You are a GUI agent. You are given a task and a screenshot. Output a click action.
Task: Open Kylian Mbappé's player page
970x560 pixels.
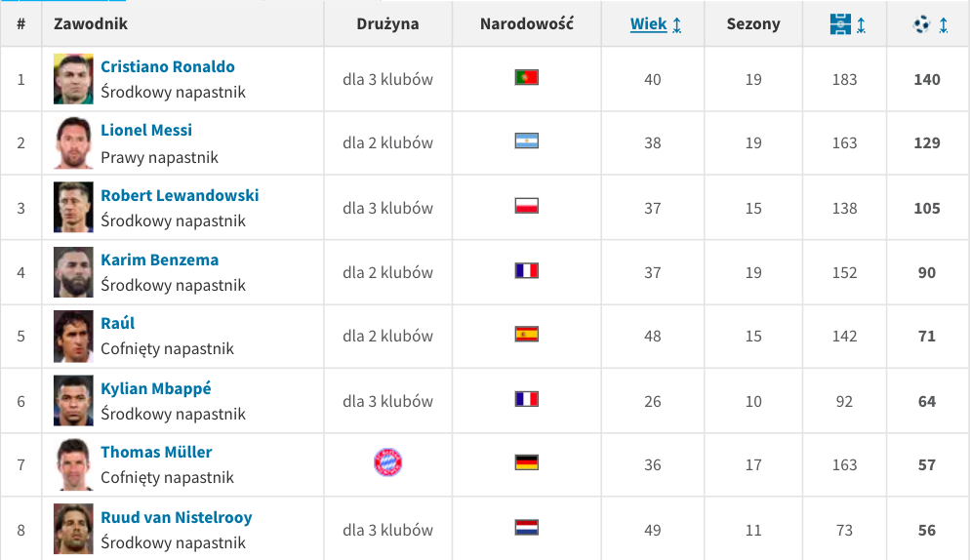(x=156, y=388)
